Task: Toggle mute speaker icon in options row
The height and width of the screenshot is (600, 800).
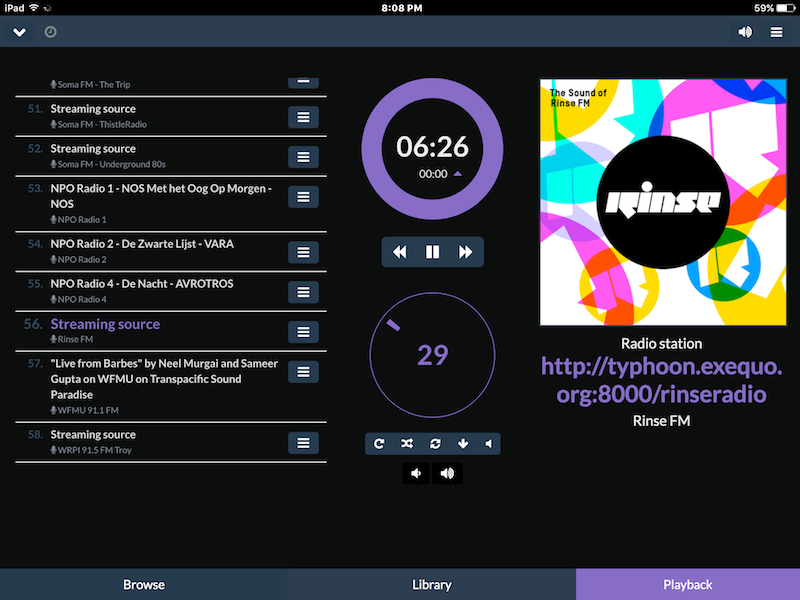Action: click(x=489, y=443)
